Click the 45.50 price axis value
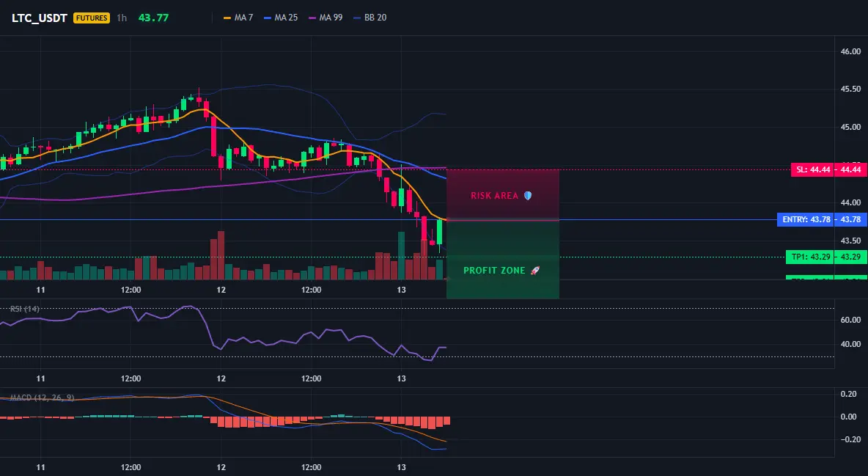The height and width of the screenshot is (476, 868). point(850,89)
